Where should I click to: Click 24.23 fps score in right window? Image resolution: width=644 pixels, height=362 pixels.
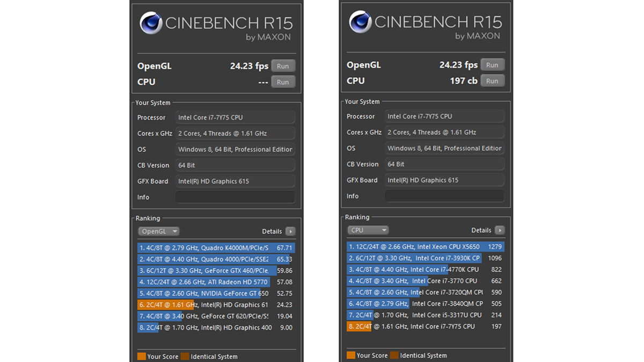[x=458, y=65]
